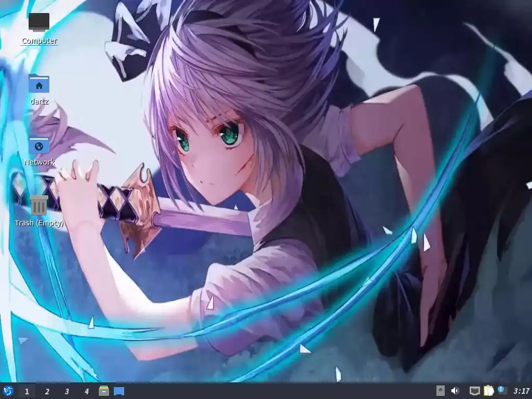Open the volume speaker control
The width and height of the screenshot is (532, 399).
click(455, 391)
